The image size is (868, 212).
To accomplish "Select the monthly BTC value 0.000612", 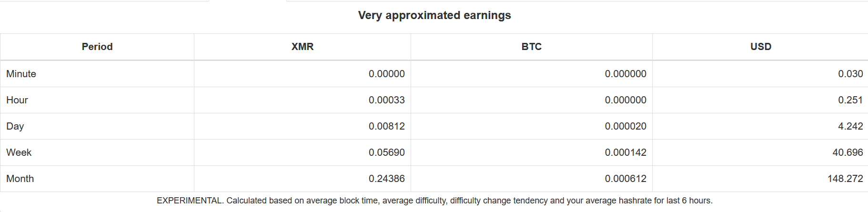I will 626,179.
